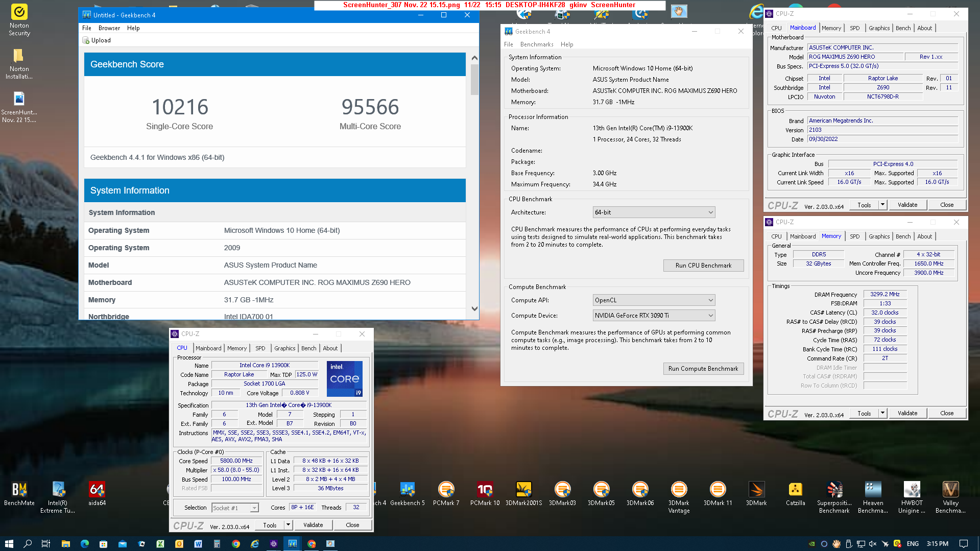Open the 3DMark06 desktop icon
The height and width of the screenshot is (551, 980).
click(x=640, y=493)
